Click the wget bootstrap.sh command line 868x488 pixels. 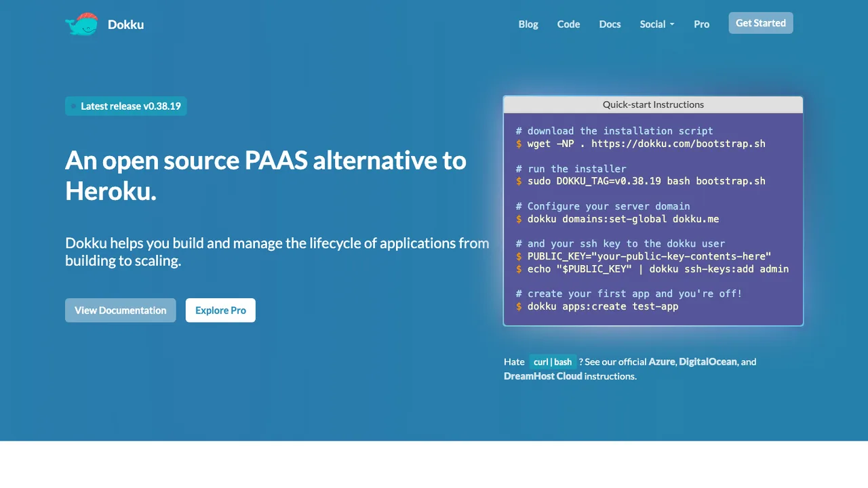tap(641, 144)
